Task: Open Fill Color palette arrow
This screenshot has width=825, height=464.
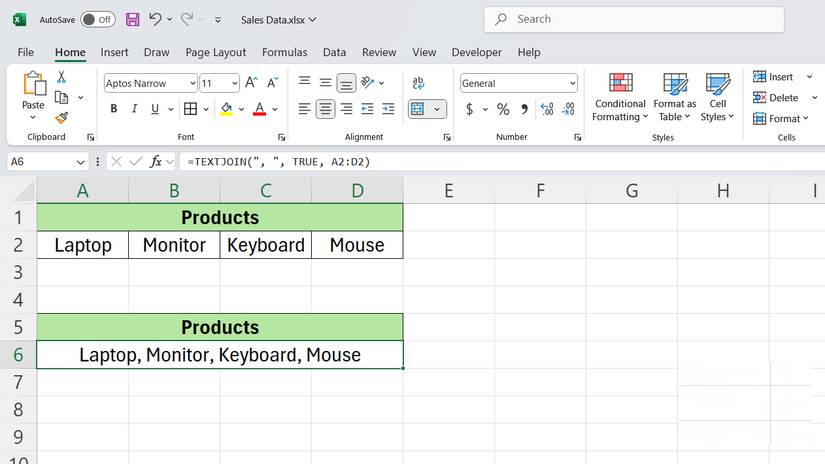Action: [242, 109]
